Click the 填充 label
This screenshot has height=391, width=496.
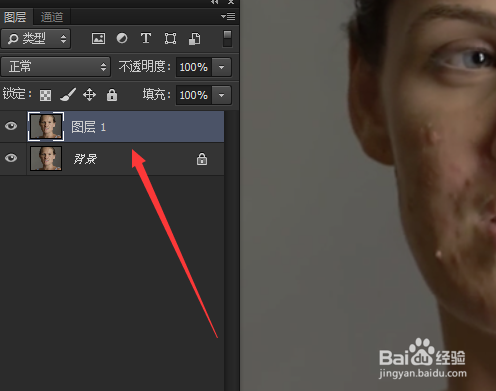click(x=156, y=95)
